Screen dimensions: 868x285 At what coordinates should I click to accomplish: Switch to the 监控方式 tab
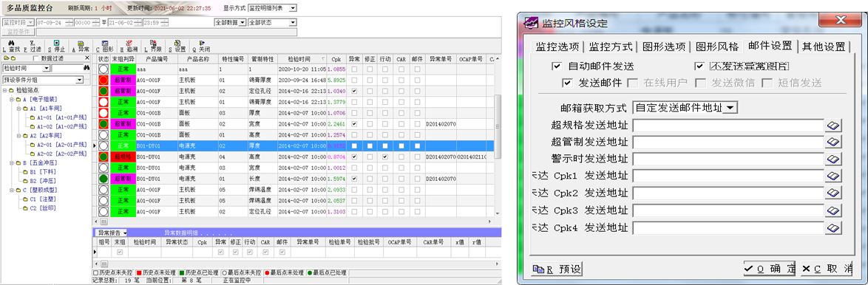[x=611, y=47]
